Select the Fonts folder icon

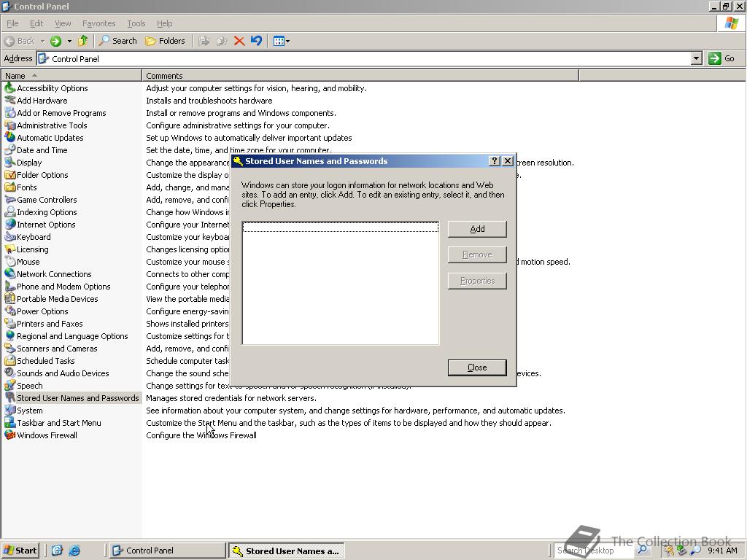[10, 187]
